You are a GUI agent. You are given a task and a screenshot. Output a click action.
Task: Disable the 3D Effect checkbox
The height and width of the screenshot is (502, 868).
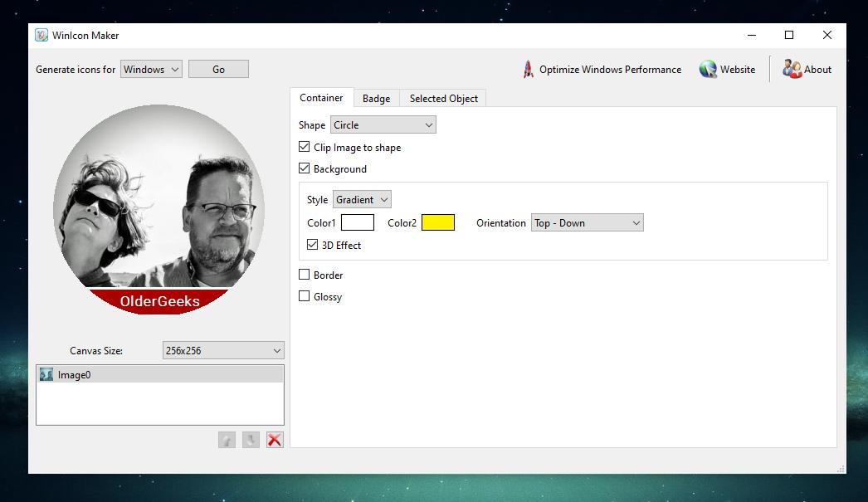click(312, 245)
